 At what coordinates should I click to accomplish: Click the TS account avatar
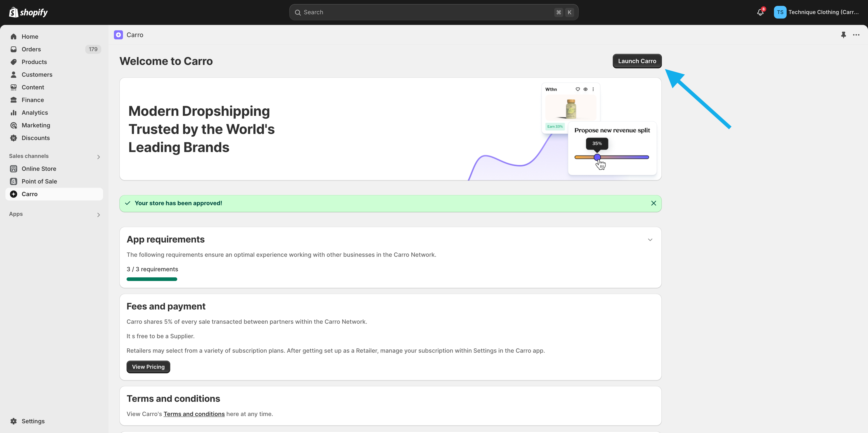(x=780, y=12)
